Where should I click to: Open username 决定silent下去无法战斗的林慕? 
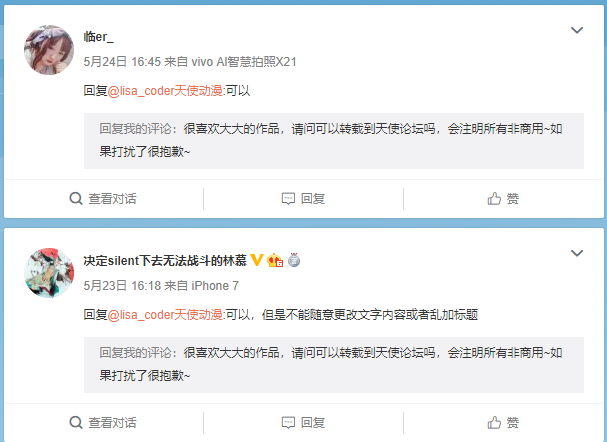click(x=165, y=260)
